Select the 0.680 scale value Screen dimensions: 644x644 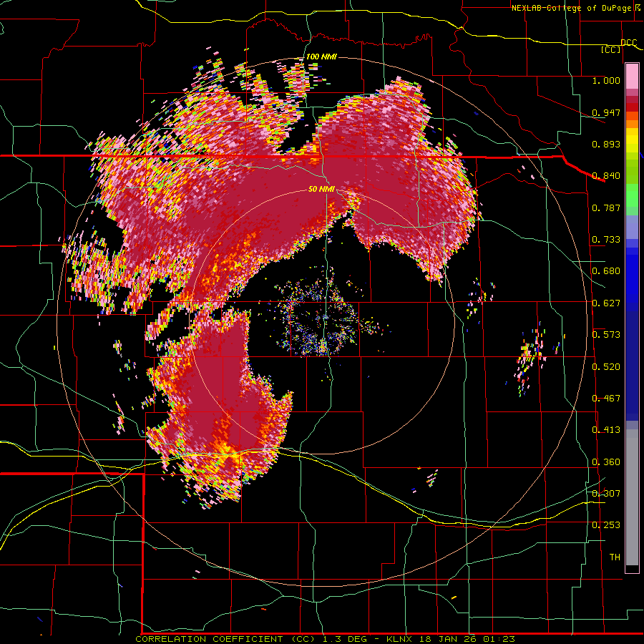tap(606, 271)
